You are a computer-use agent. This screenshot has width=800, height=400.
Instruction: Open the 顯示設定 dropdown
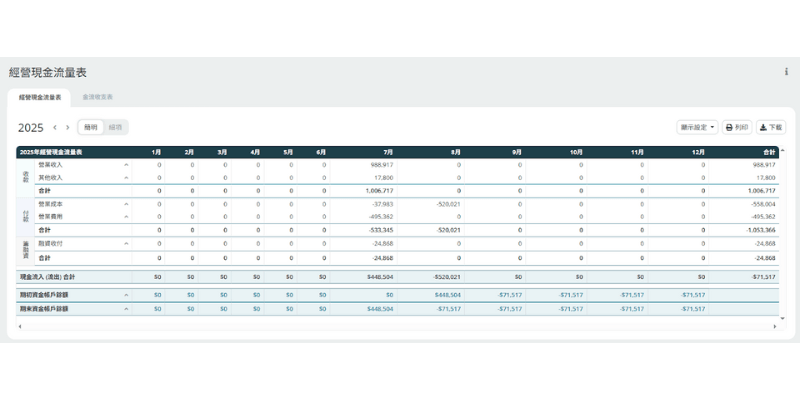click(697, 128)
